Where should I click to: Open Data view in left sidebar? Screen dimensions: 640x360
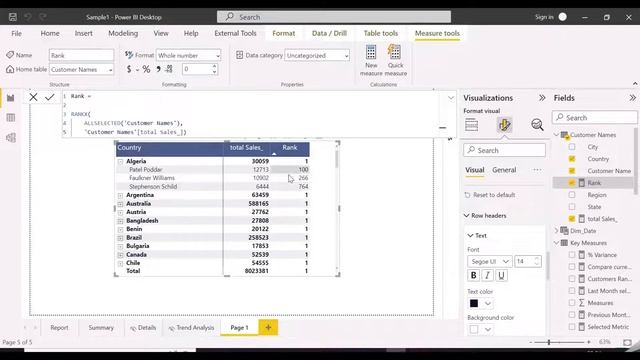11,118
